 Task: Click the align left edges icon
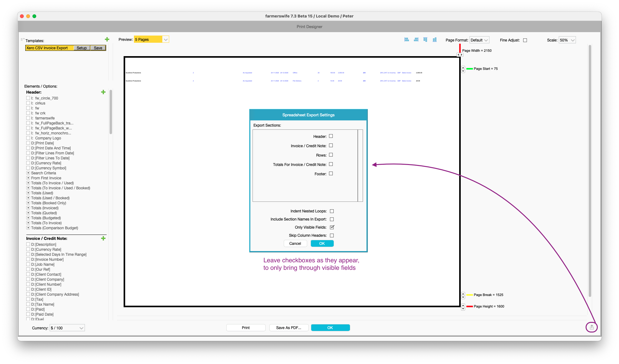(x=406, y=40)
